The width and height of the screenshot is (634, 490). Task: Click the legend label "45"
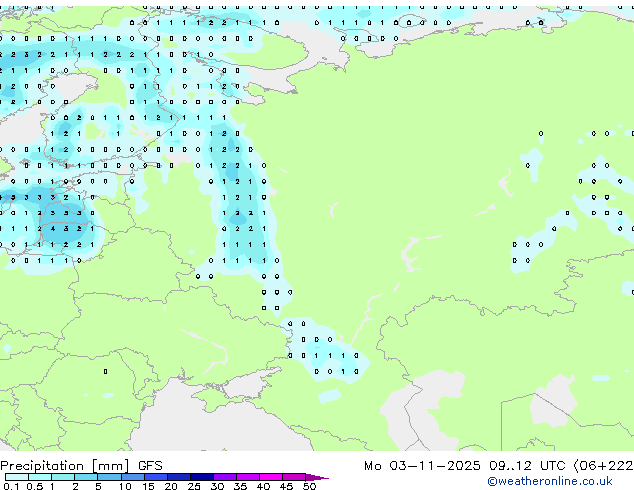(x=286, y=486)
